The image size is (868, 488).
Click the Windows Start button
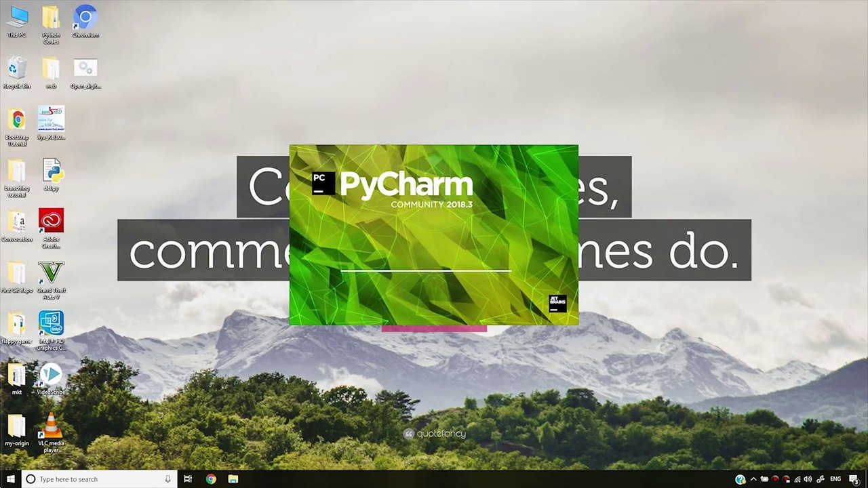[x=11, y=479]
